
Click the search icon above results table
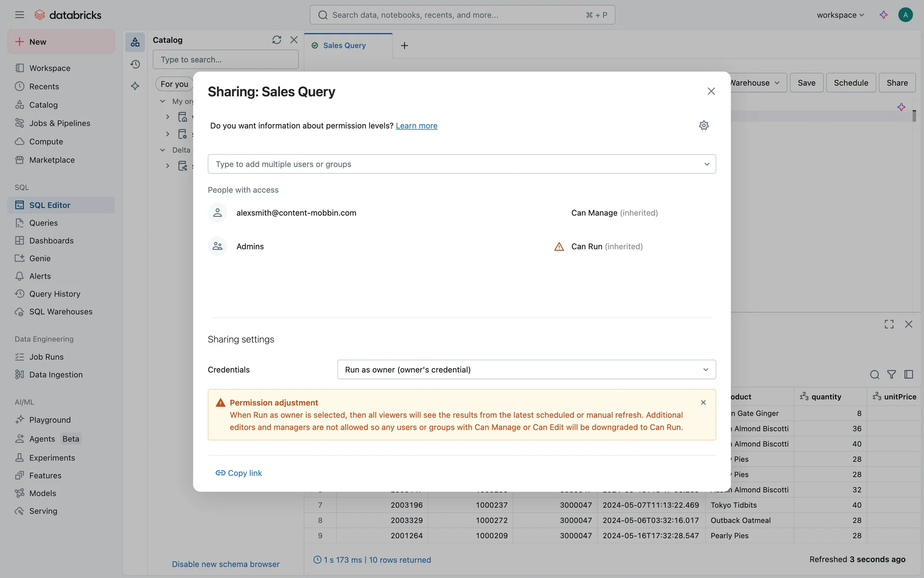pyautogui.click(x=874, y=374)
